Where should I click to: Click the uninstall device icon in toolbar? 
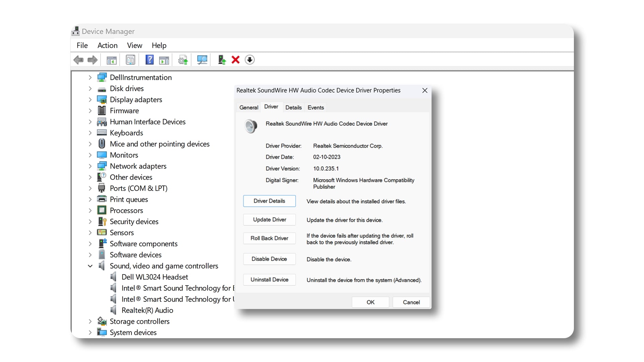click(x=236, y=59)
